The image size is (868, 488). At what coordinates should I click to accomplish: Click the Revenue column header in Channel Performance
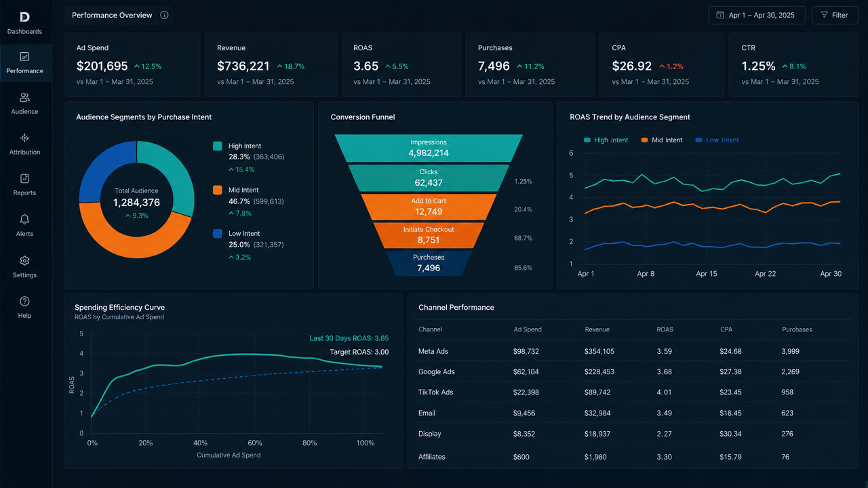[x=597, y=329]
